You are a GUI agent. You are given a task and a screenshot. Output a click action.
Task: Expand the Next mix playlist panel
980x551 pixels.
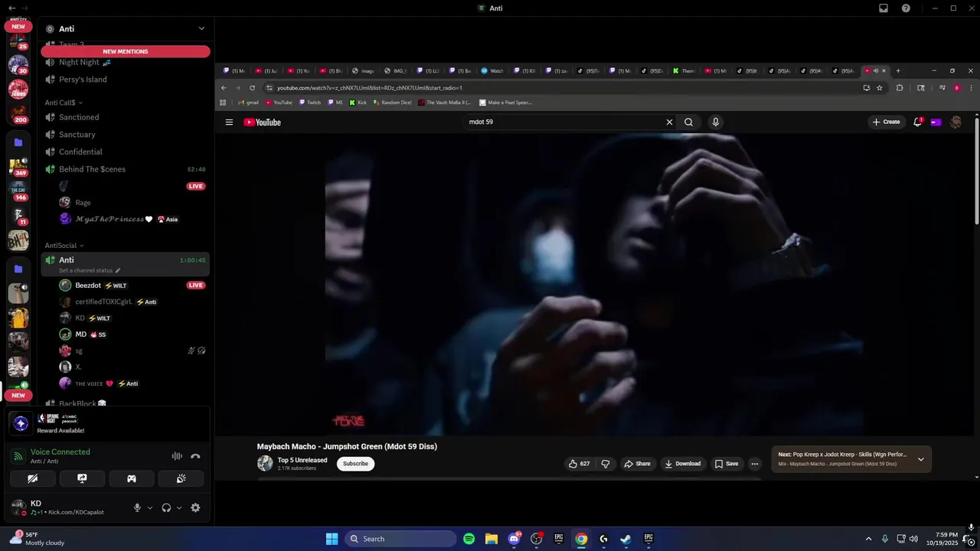point(920,459)
